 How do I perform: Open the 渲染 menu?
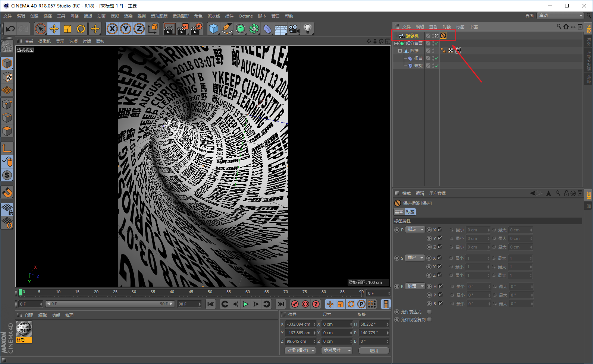pyautogui.click(x=128, y=16)
